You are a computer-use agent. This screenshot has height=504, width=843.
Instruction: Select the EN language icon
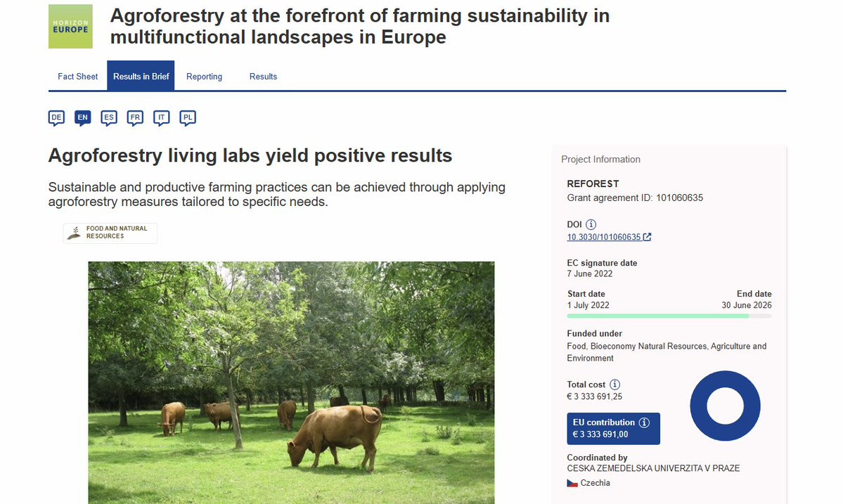coord(82,117)
